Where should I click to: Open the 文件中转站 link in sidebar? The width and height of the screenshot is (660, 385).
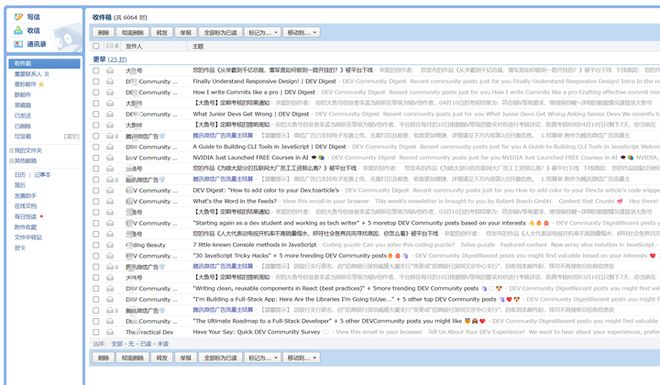click(28, 237)
